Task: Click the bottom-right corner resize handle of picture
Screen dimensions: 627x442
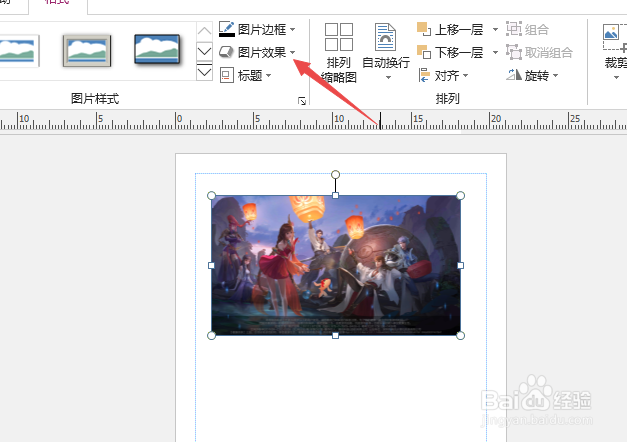Action: click(x=460, y=336)
